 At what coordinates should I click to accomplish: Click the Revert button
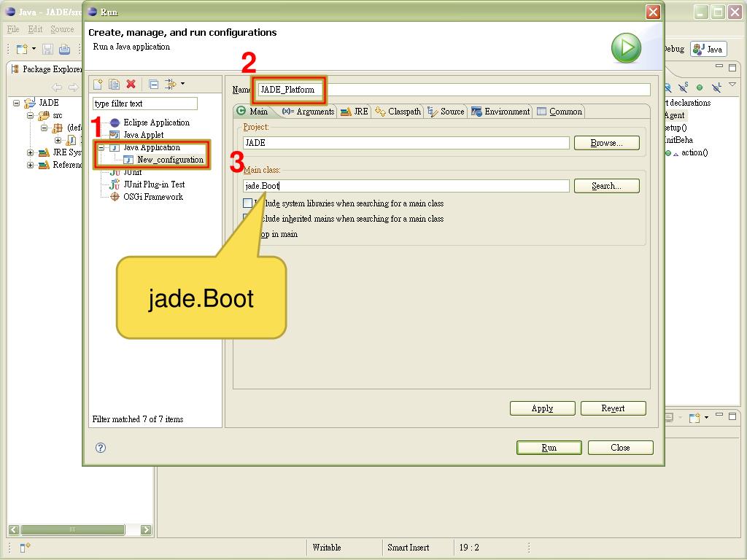point(613,408)
